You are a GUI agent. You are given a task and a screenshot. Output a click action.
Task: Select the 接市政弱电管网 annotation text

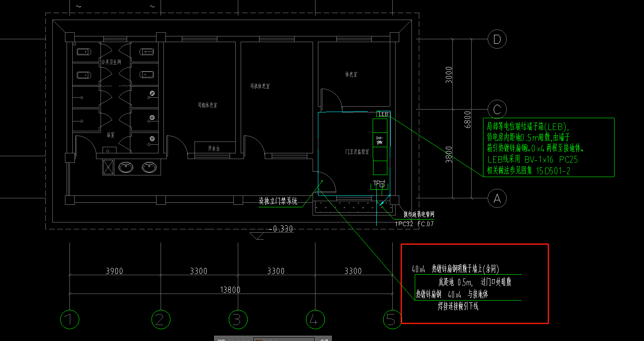419,214
